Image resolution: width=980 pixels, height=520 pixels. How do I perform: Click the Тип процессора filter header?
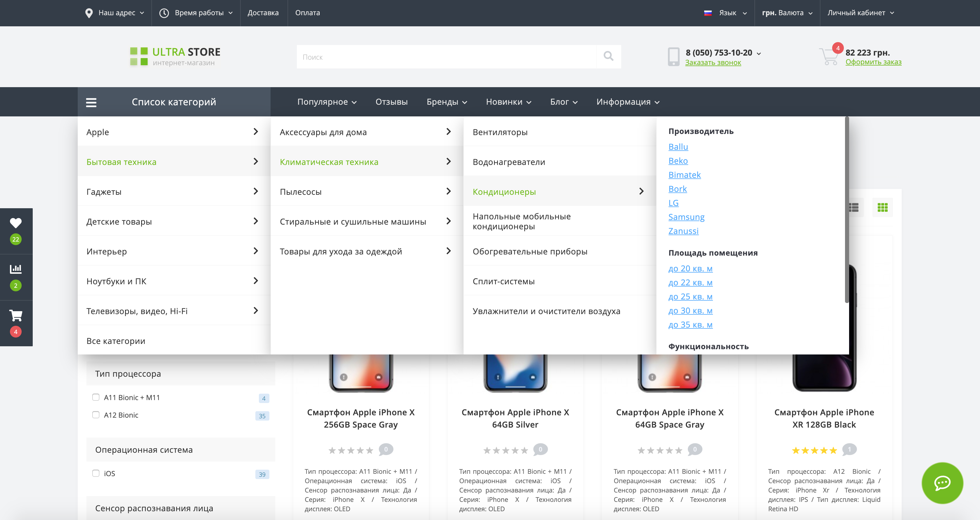pos(180,373)
